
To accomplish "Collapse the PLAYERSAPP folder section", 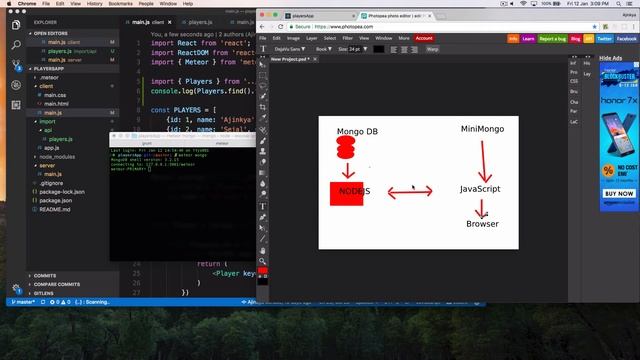I will 49,69.
